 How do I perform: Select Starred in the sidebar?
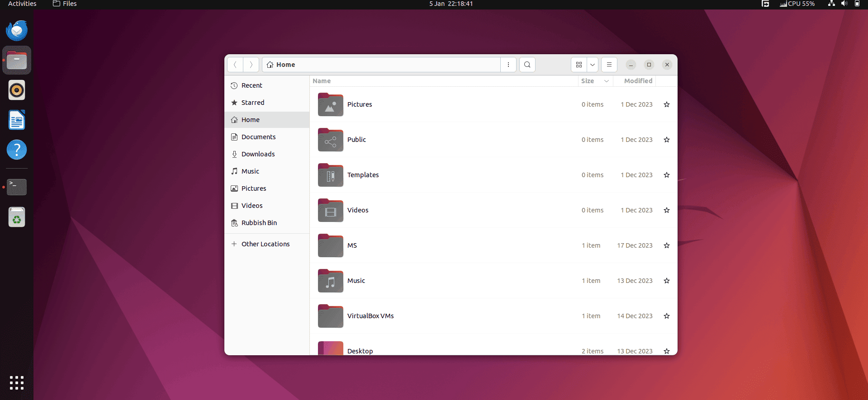pos(267,103)
